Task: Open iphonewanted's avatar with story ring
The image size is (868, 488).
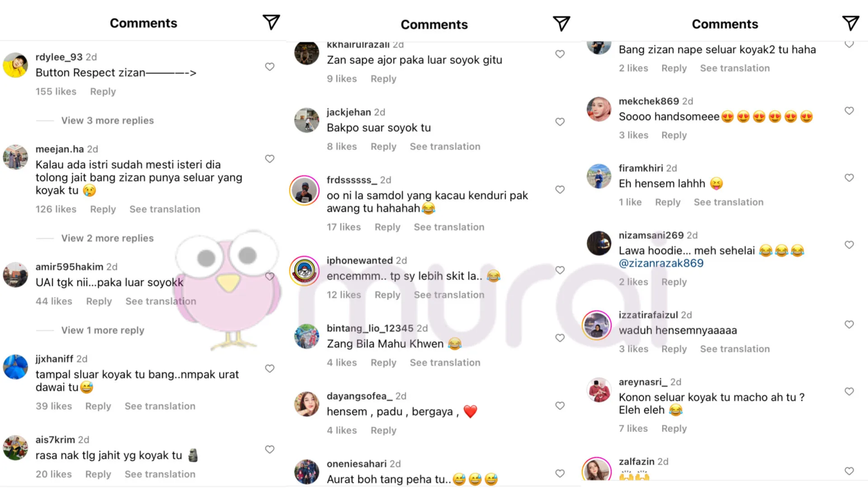Action: pos(304,271)
